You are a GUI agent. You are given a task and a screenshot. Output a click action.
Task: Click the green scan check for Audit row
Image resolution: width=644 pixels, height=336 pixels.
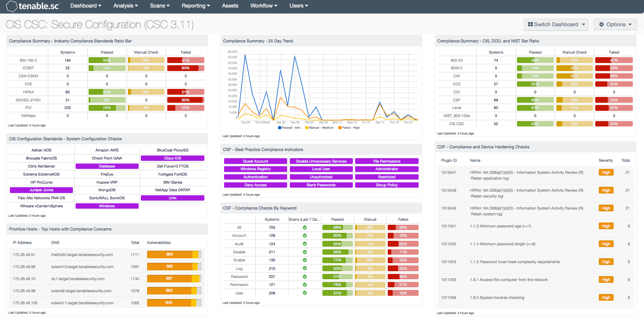[x=305, y=244]
